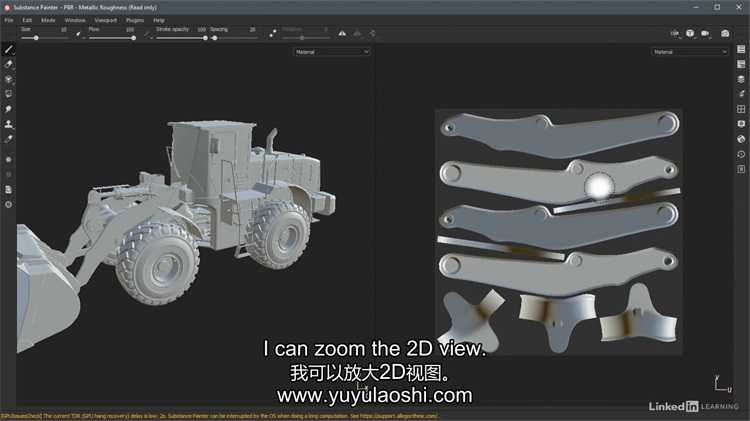This screenshot has width=750, height=421.
Task: Click the dimmed icon above the Resource updater
Action: click(9, 175)
